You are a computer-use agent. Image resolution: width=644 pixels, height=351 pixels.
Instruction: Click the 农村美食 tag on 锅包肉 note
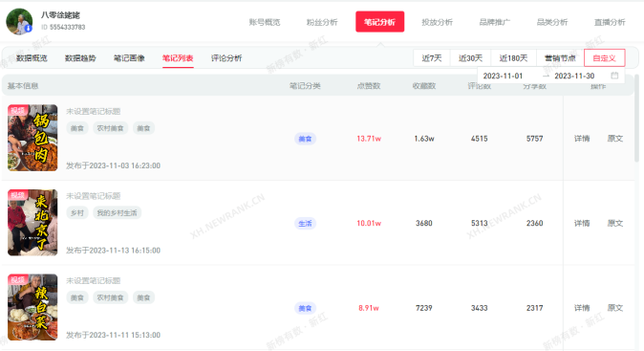coord(111,128)
